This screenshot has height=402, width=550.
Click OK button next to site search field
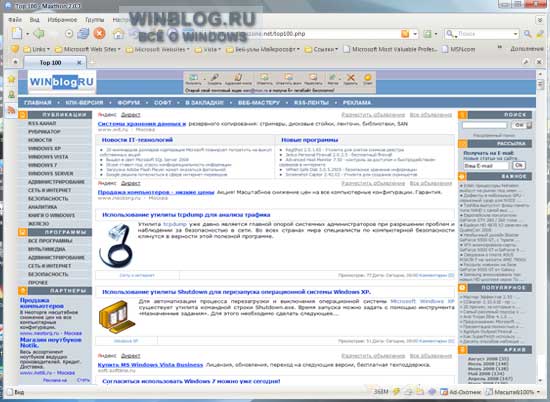coord(521,125)
